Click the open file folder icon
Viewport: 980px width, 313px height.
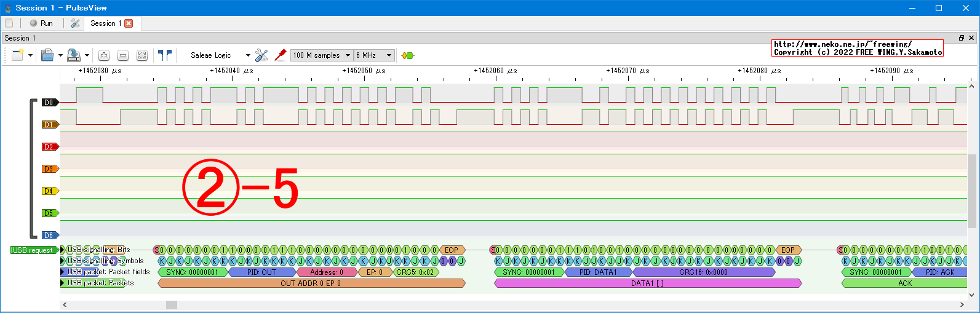(x=47, y=55)
